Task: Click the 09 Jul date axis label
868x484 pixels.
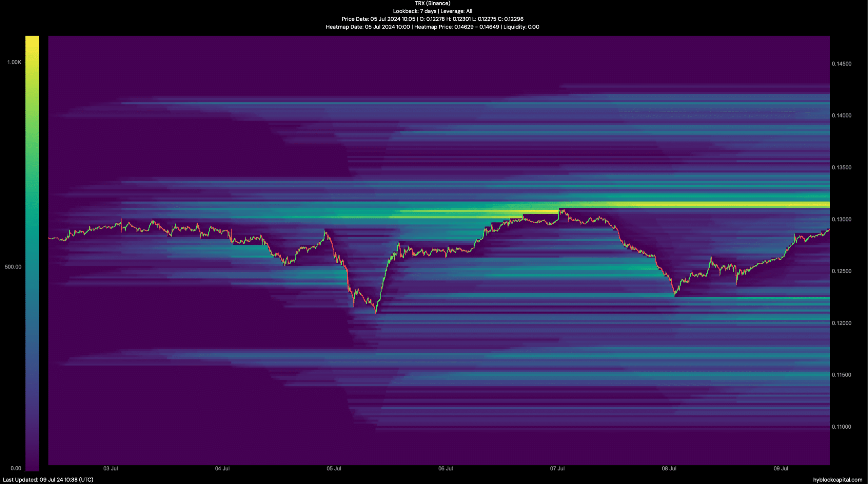Action: [781, 468]
